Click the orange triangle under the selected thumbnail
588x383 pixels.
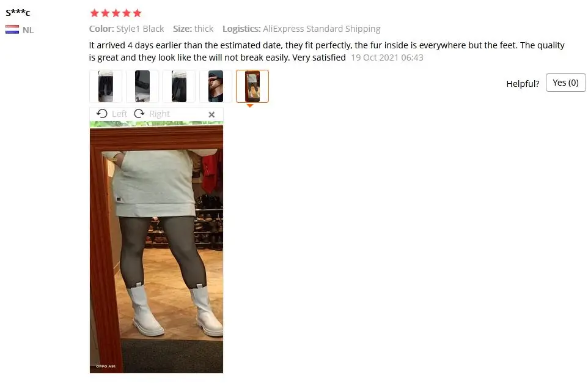[250, 105]
